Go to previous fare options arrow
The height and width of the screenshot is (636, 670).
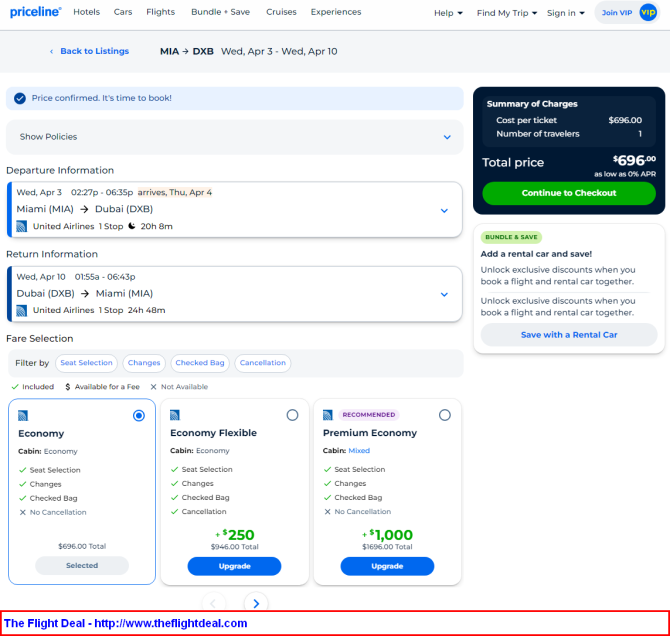pos(213,603)
